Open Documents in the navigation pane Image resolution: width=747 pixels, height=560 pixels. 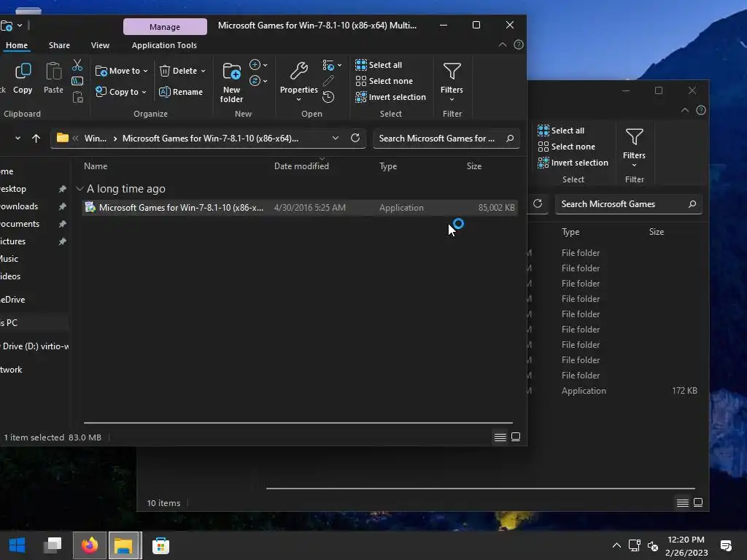click(20, 224)
